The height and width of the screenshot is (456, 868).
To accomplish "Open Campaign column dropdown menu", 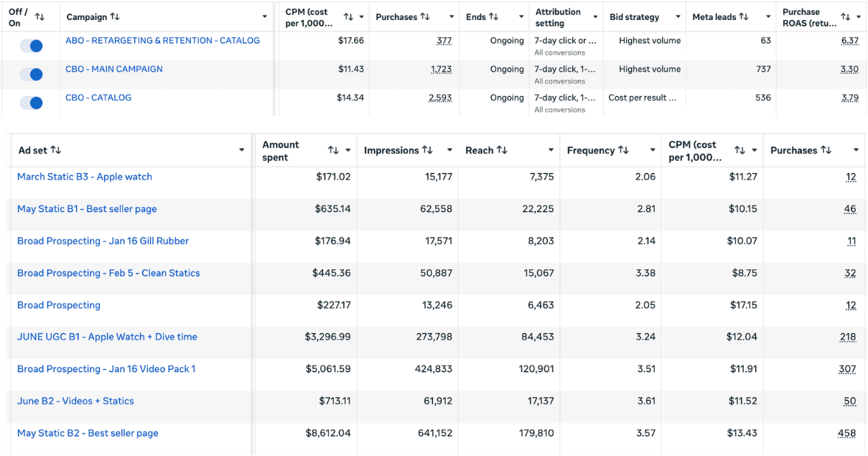I will coord(265,17).
